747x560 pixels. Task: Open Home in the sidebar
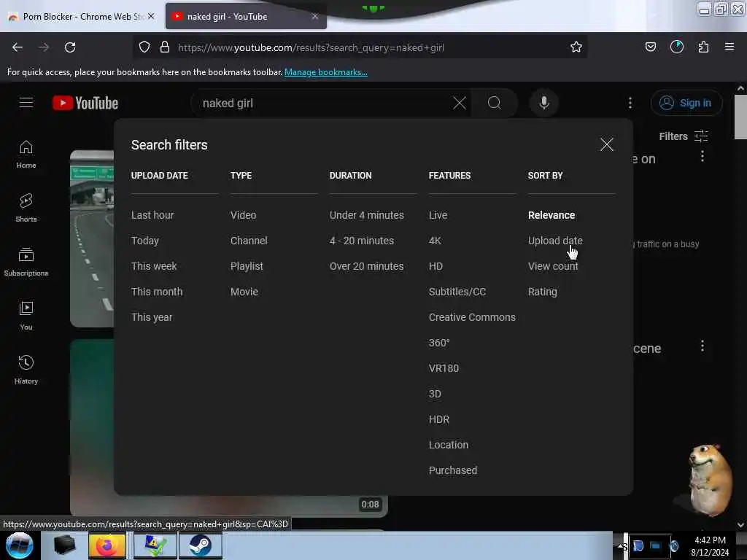26,155
